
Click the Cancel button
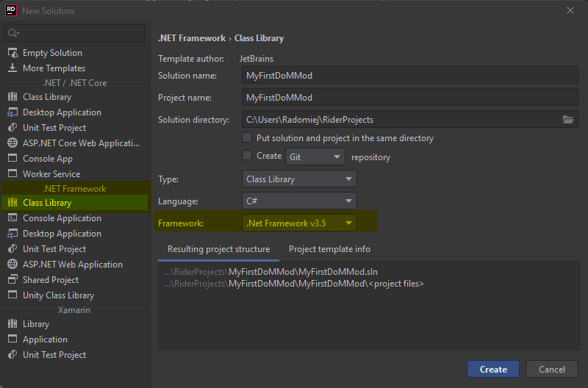[551, 369]
